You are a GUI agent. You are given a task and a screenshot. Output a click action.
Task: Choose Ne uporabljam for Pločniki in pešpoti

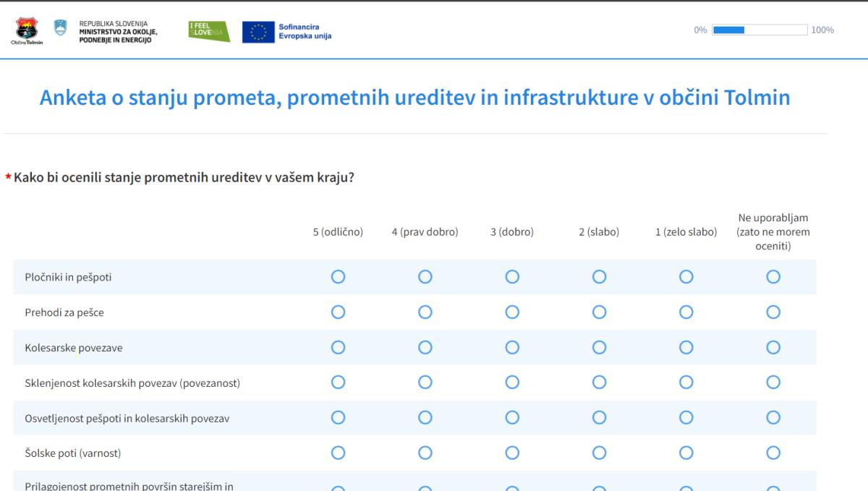[773, 276]
